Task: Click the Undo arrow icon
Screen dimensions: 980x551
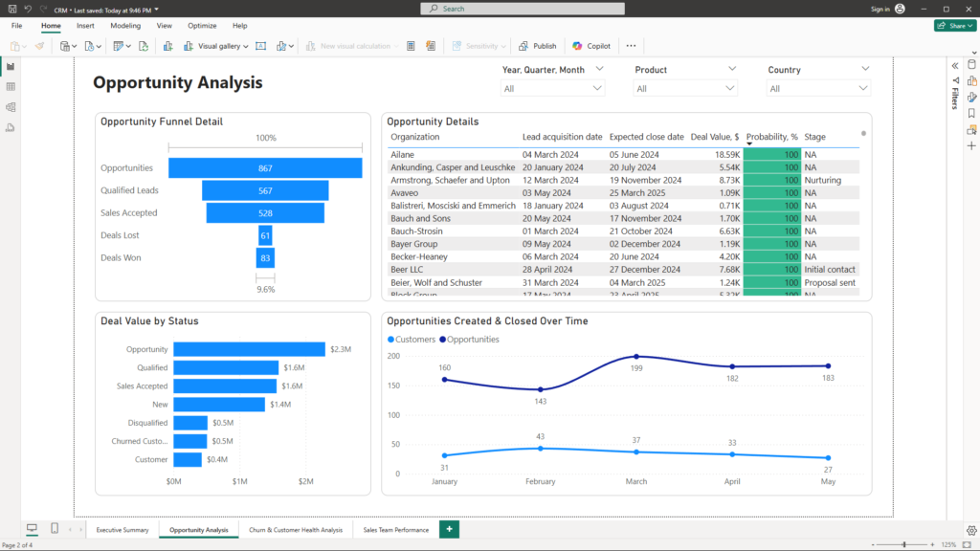Action: 27,9
